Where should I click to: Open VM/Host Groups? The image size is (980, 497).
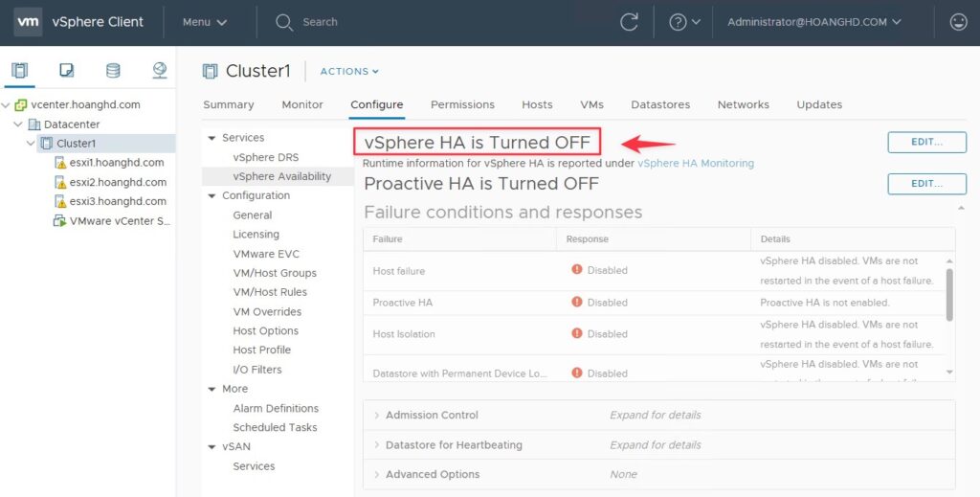275,273
